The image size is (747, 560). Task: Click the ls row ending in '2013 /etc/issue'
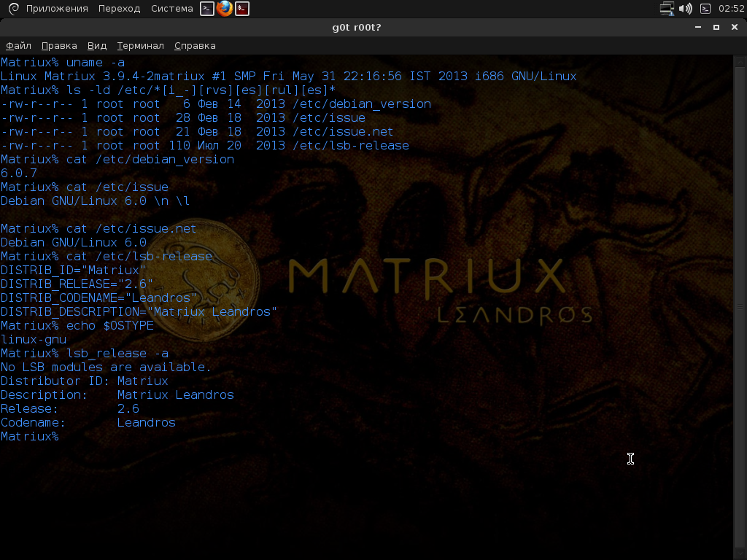[183, 117]
